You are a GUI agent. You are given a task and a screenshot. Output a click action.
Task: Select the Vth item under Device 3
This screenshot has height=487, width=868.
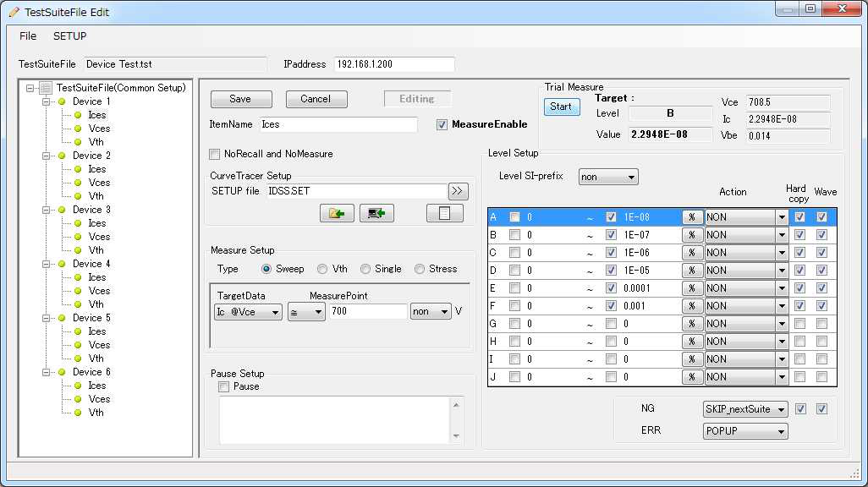96,250
